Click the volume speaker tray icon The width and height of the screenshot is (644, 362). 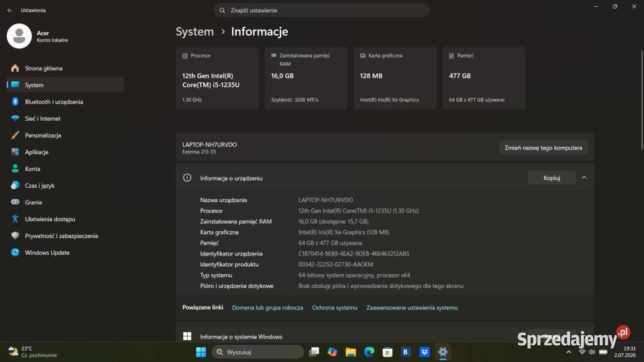[592, 352]
